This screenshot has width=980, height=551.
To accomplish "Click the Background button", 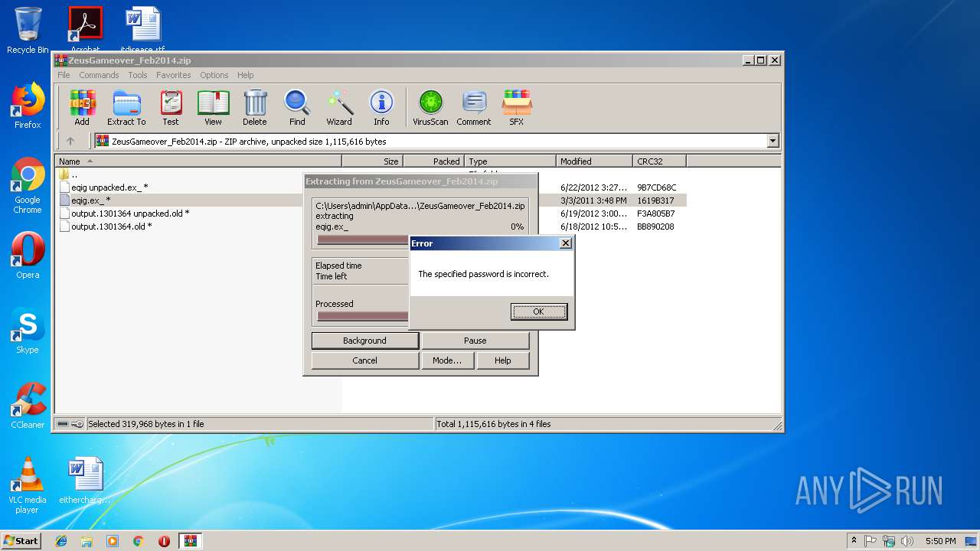I will tap(364, 341).
